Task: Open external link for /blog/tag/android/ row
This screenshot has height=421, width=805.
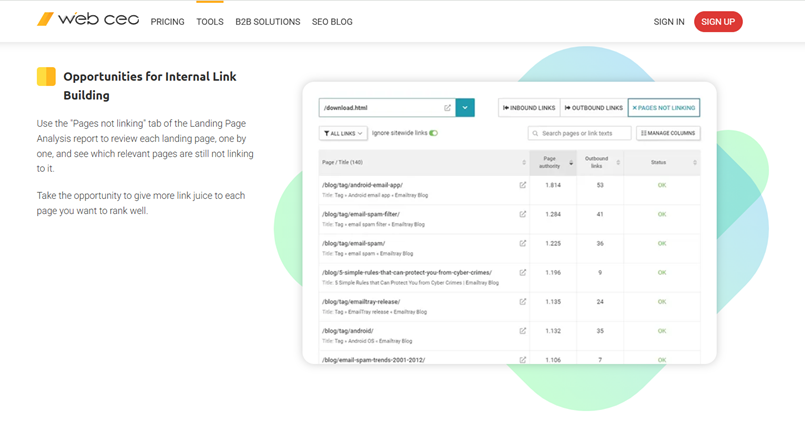Action: (522, 330)
